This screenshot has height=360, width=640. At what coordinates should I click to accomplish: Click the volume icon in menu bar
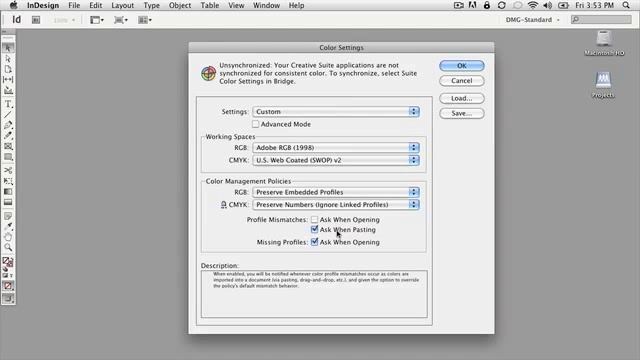click(x=548, y=5)
